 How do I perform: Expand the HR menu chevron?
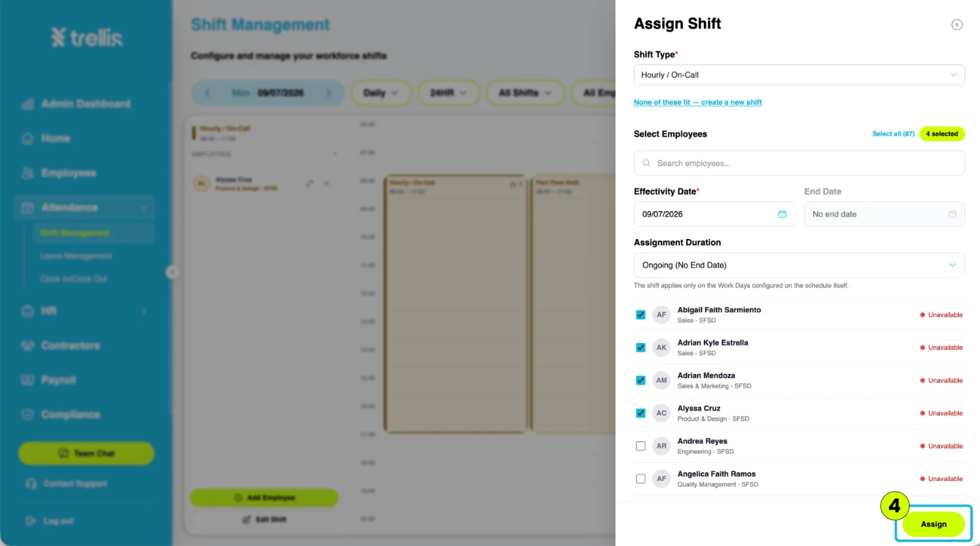144,311
